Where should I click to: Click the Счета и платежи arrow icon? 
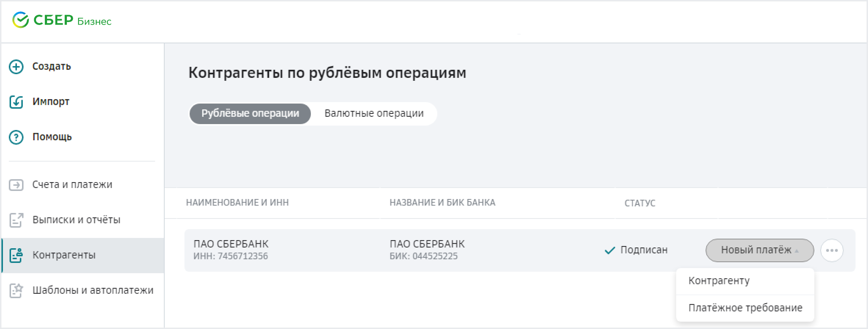point(16,185)
